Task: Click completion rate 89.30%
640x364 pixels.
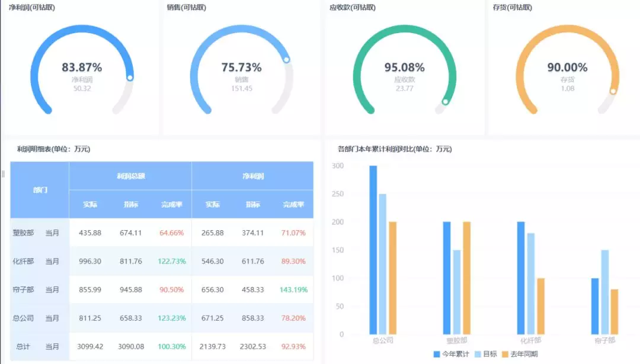Action: click(x=293, y=261)
